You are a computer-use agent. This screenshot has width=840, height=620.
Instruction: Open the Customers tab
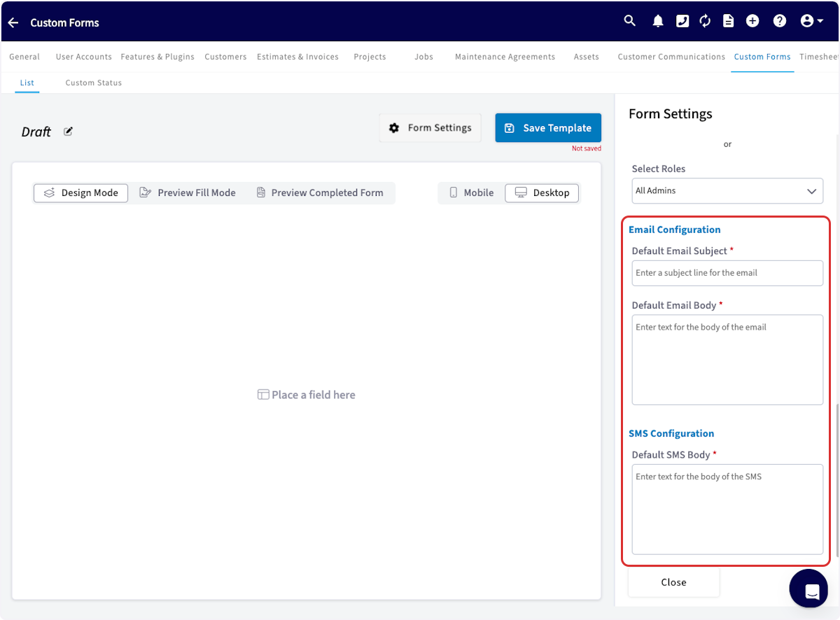[x=225, y=57]
